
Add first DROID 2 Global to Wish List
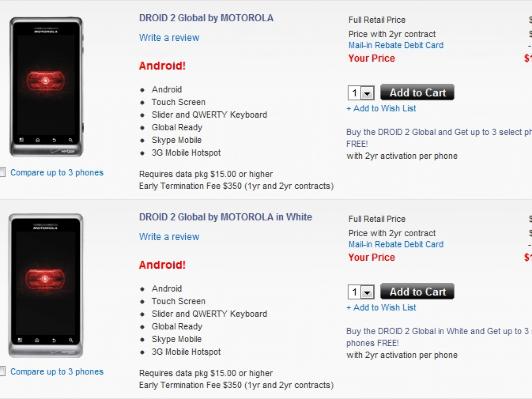tap(381, 109)
